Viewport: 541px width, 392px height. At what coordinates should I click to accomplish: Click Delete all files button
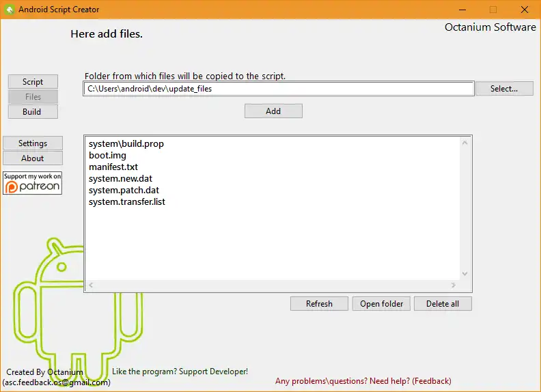pyautogui.click(x=443, y=304)
